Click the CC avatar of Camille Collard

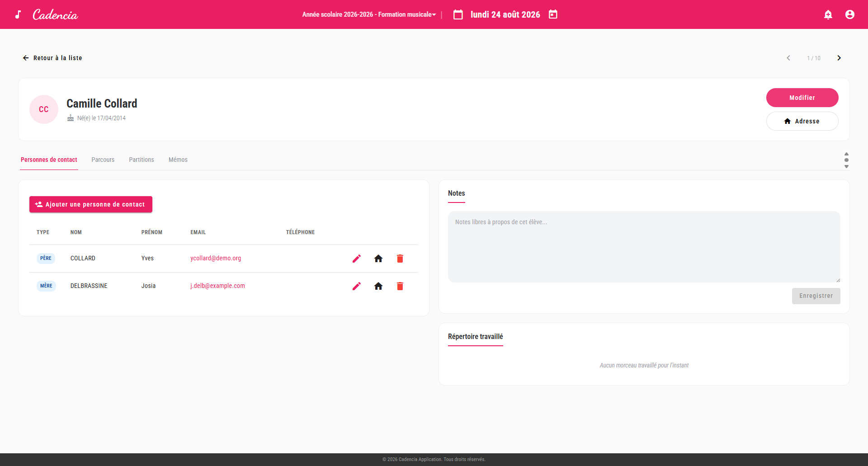pos(44,109)
